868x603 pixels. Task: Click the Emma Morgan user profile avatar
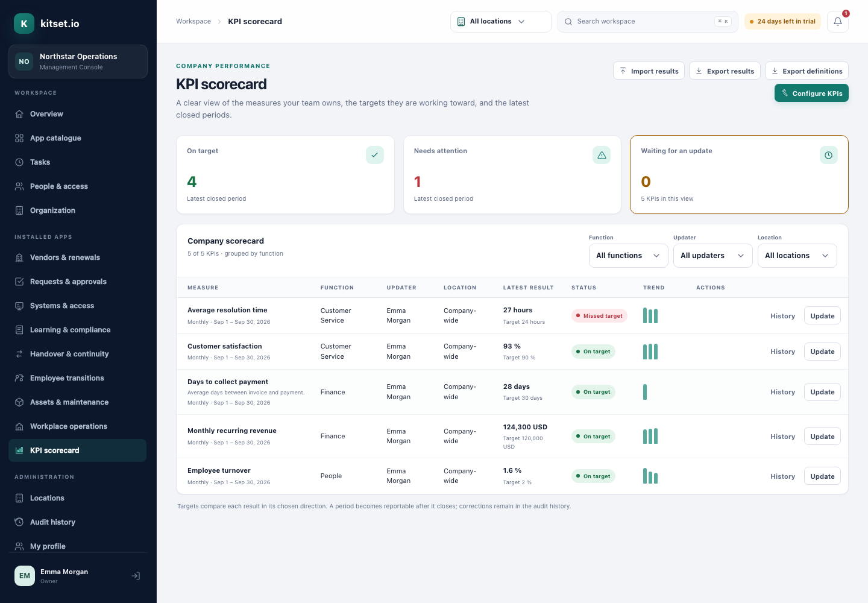[x=25, y=576]
